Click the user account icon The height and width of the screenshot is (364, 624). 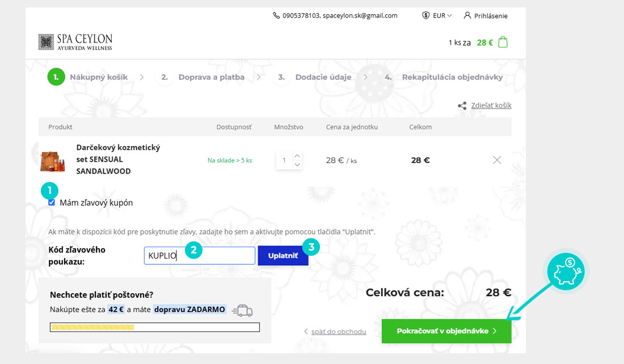467,15
